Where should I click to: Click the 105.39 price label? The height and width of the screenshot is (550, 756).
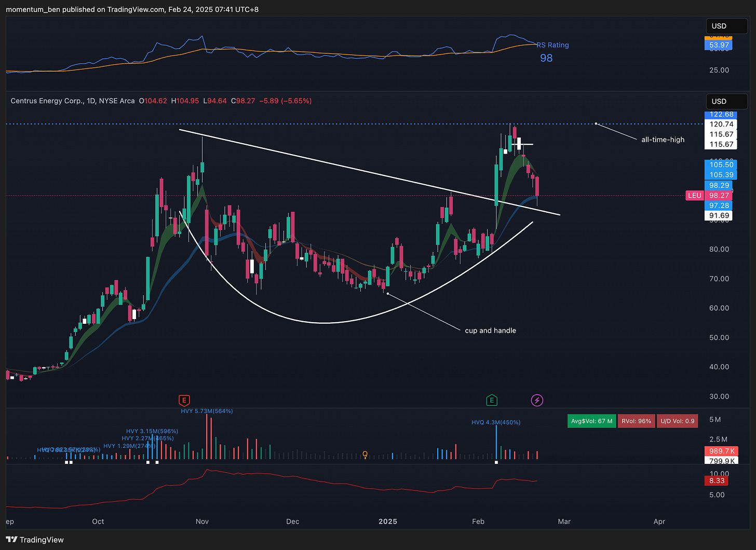click(x=722, y=175)
